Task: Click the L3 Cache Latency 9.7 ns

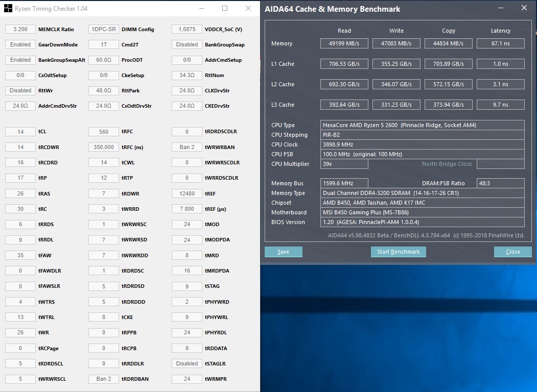Action: tap(500, 105)
